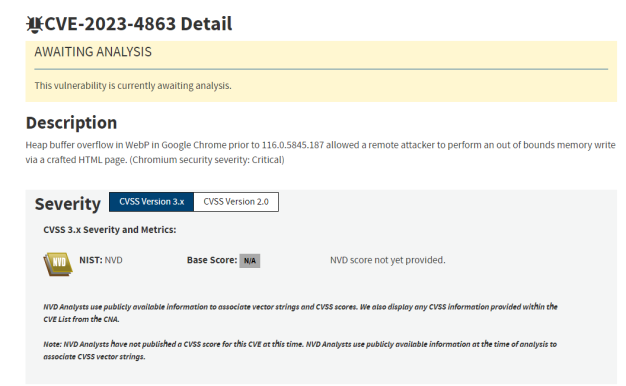Click the 'Base Score:' label
The width and height of the screenshot is (626, 386).
[212, 260]
